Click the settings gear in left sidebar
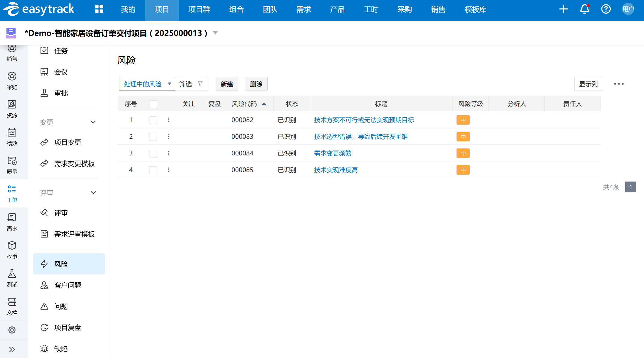Image resolution: width=644 pixels, height=358 pixels. (12, 330)
